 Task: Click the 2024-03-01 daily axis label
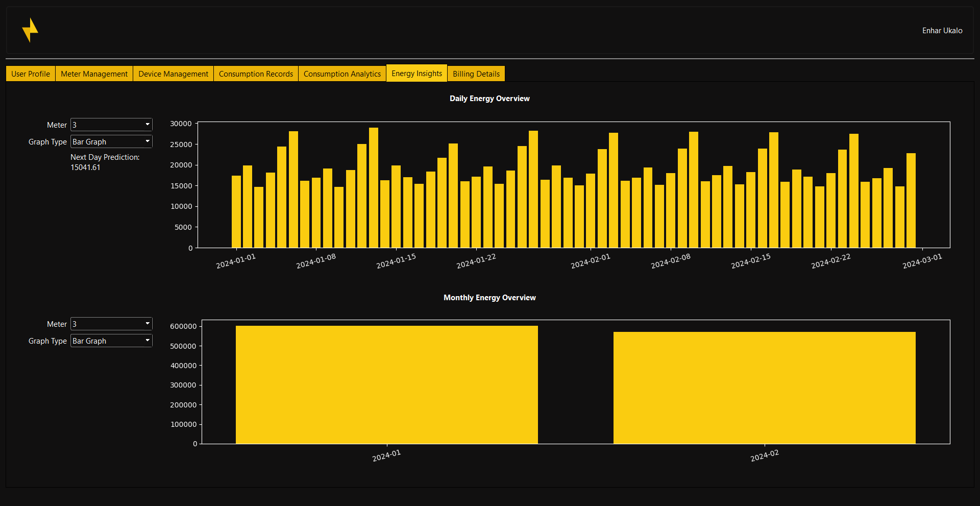click(922, 261)
